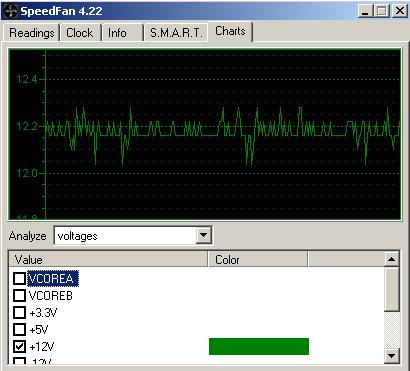Viewport: 410px width, 371px height.
Task: Click the SpeedFan fan icon in title bar
Action: point(10,11)
